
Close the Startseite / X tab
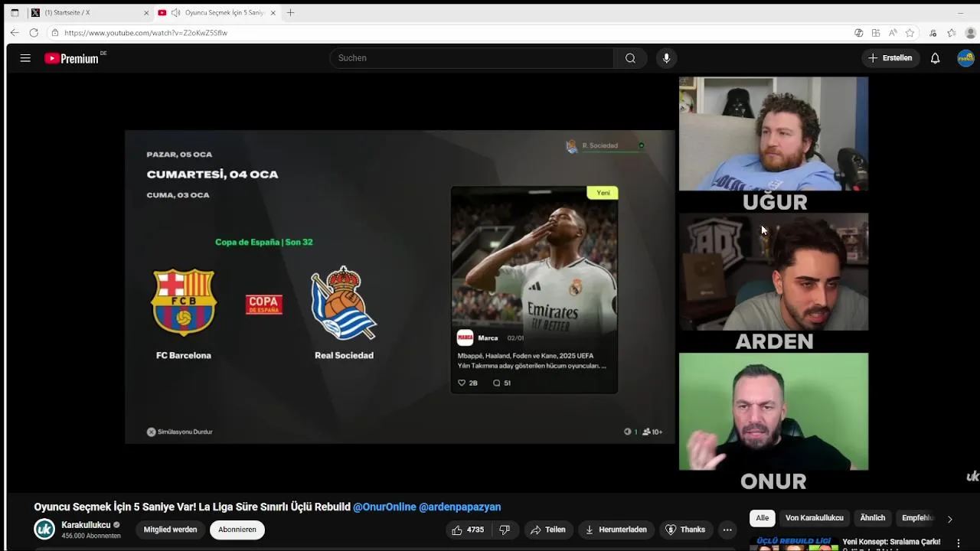point(146,12)
